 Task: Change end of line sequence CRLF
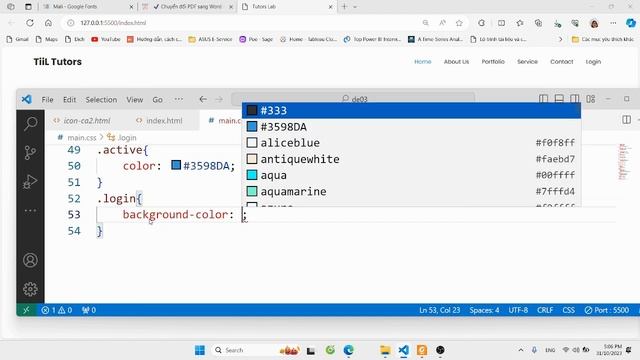pos(545,310)
